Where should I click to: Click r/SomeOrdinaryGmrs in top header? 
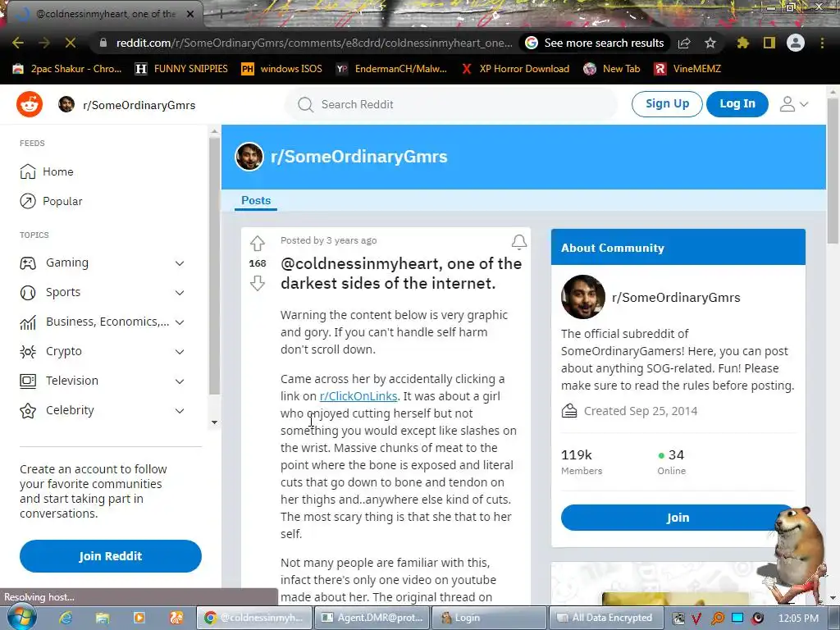[x=139, y=105]
